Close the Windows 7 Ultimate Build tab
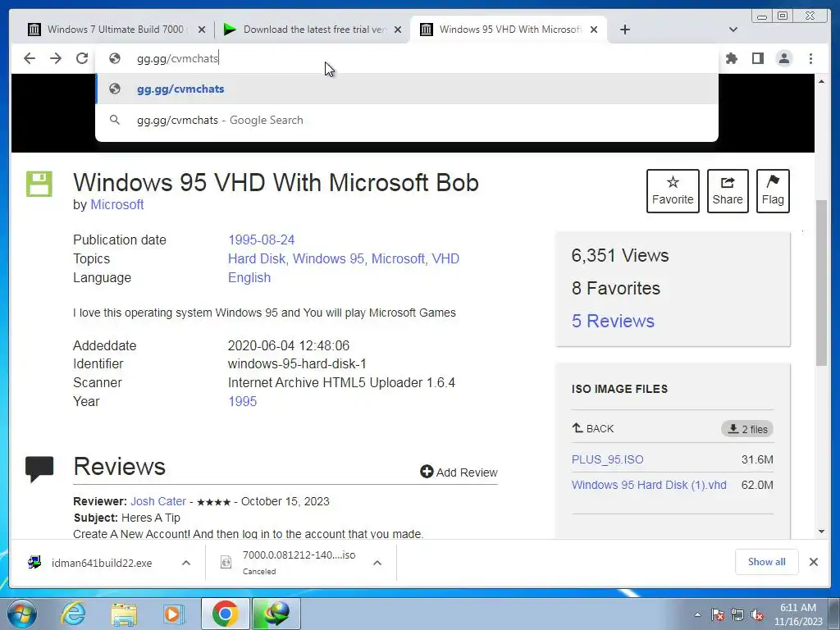Screen dimensions: 840x630 pos(202,30)
